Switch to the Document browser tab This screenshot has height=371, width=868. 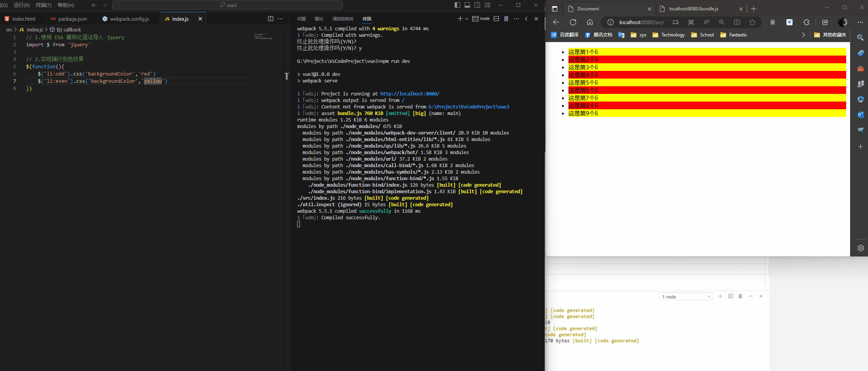click(610, 9)
